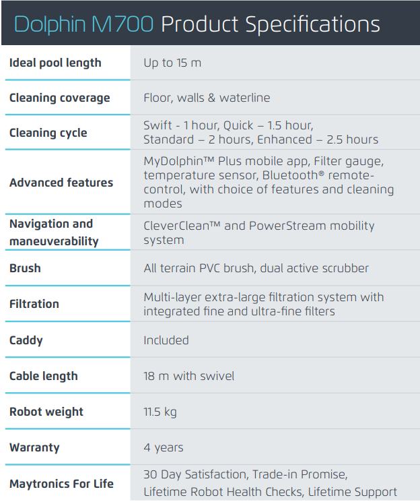Click the "11.5 kg" robot weight value
420x504 pixels.
[x=160, y=412]
